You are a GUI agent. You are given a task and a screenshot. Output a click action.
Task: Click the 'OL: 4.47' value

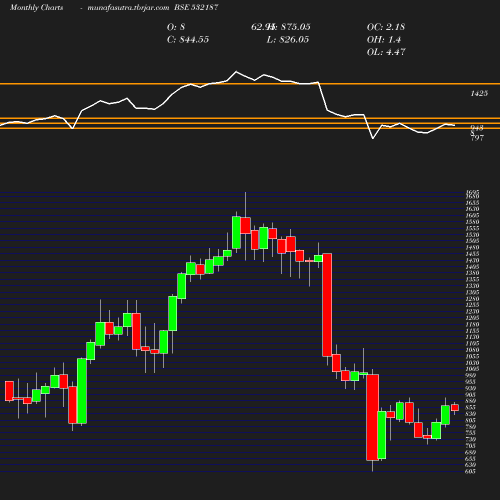386,52
